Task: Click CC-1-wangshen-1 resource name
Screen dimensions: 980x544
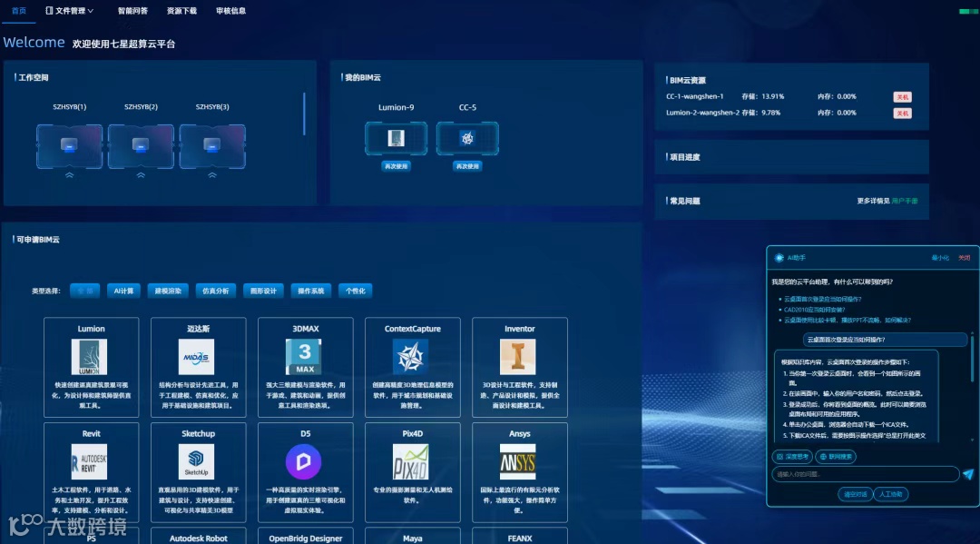Action: (694, 96)
